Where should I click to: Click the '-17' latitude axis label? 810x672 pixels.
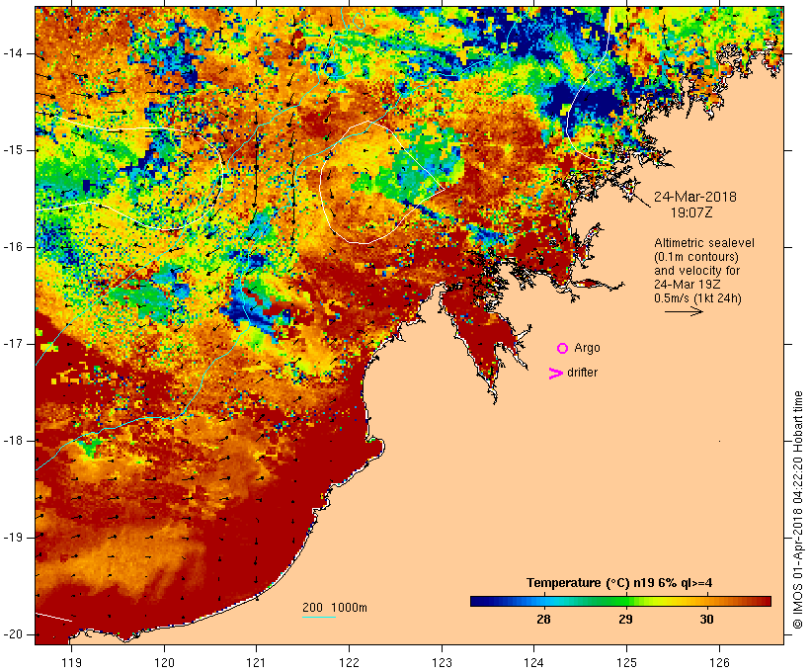point(12,344)
